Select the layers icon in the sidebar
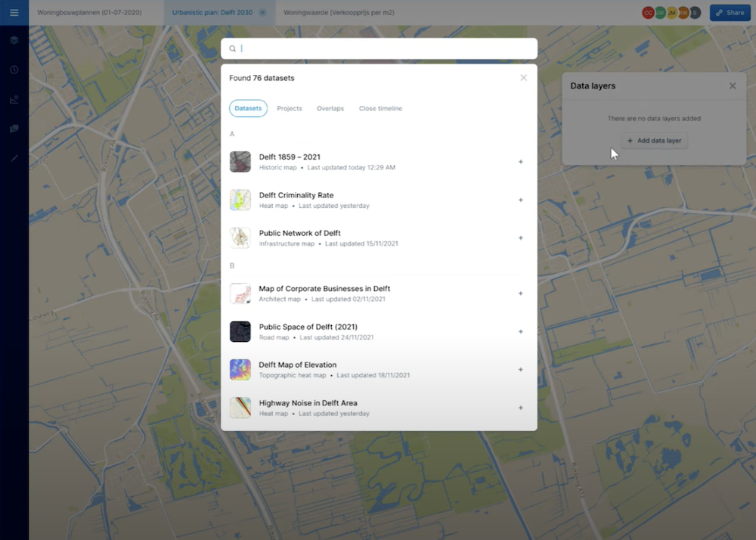Viewport: 756px width, 540px height. click(14, 40)
